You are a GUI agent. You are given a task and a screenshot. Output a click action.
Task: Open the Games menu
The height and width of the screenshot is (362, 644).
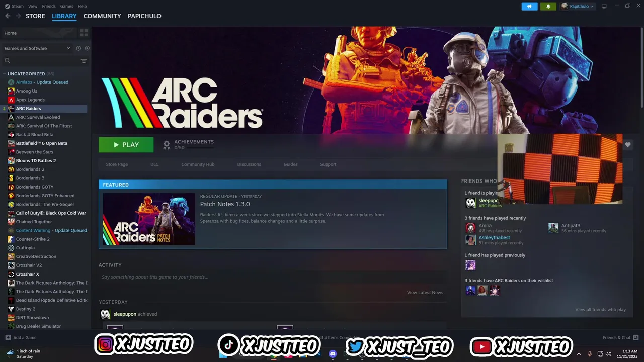point(67,6)
